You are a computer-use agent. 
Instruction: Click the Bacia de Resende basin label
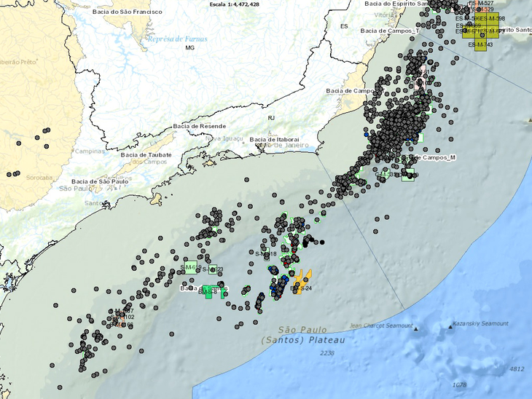pyautogui.click(x=199, y=126)
